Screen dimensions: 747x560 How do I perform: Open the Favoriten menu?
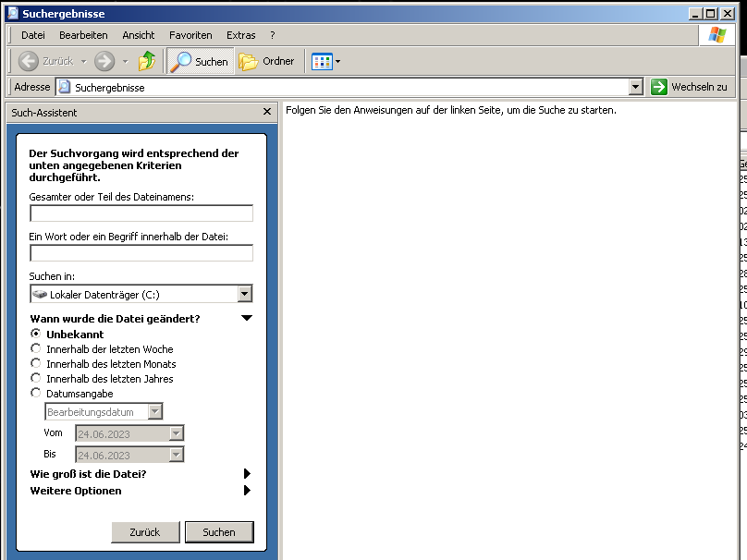(190, 35)
